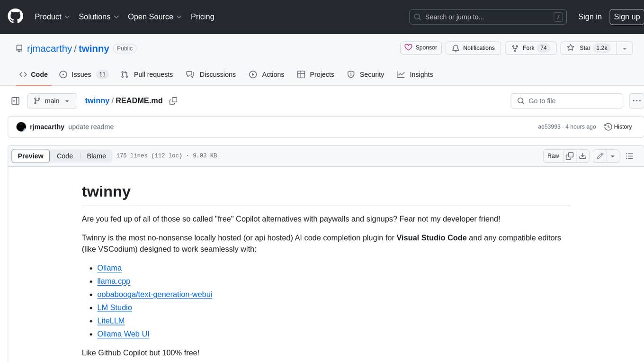Toggle the file tree side panel

(16, 101)
